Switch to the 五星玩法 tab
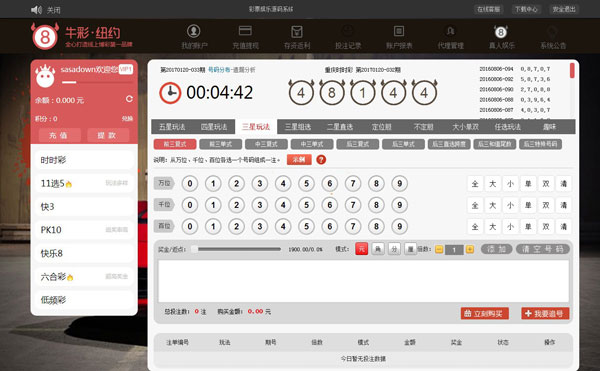Screen dimensions: 600x371 (x=172, y=127)
